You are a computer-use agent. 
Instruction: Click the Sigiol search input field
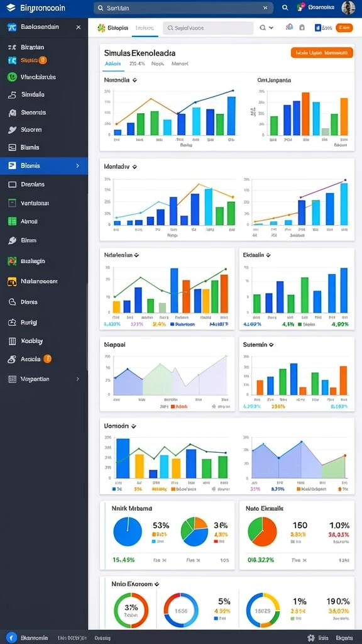tap(208, 28)
